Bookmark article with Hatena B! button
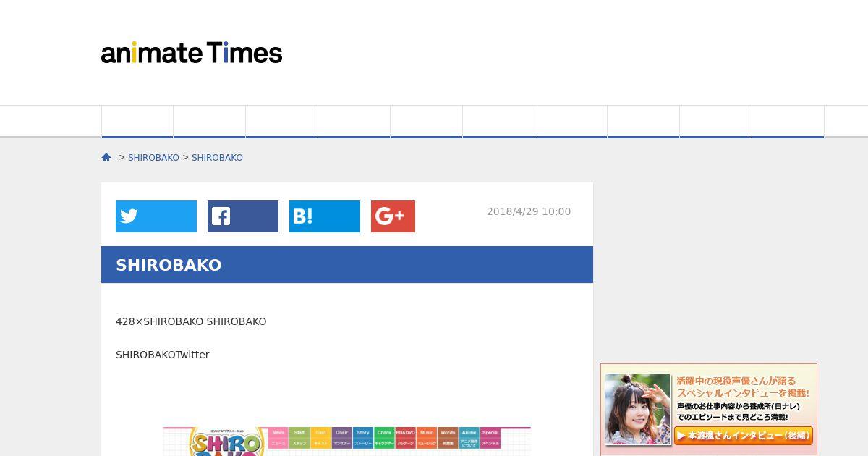 point(325,216)
